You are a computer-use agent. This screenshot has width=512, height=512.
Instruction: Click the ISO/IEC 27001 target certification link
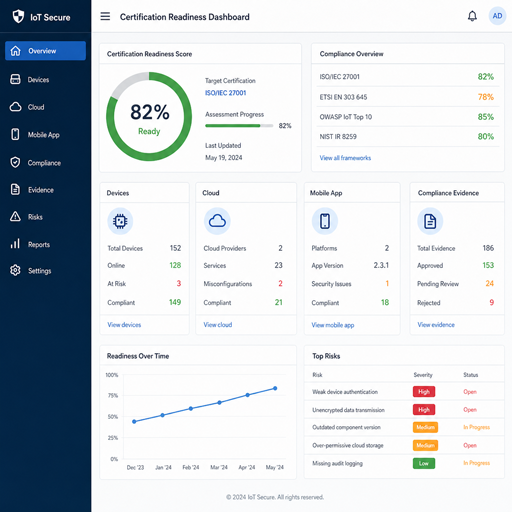[225, 93]
